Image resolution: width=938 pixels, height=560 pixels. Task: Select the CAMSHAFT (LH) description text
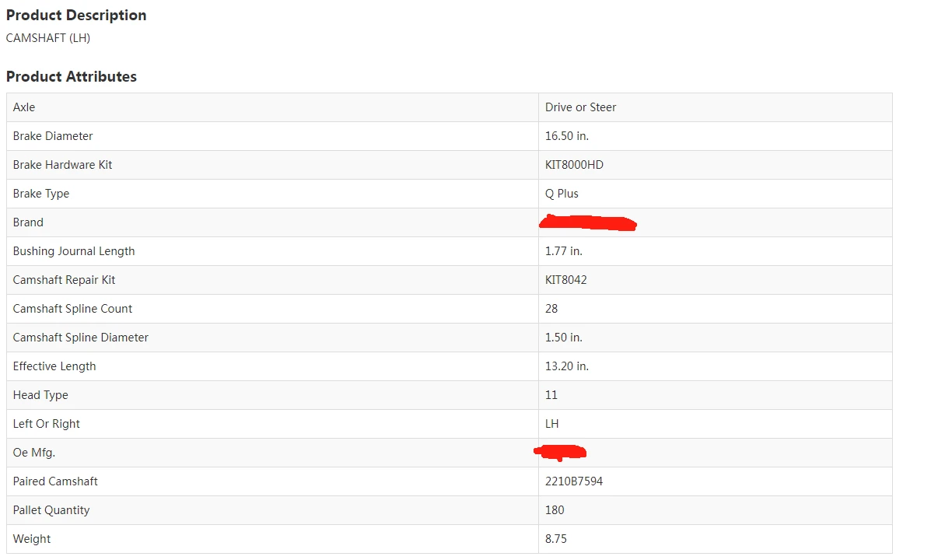point(48,37)
